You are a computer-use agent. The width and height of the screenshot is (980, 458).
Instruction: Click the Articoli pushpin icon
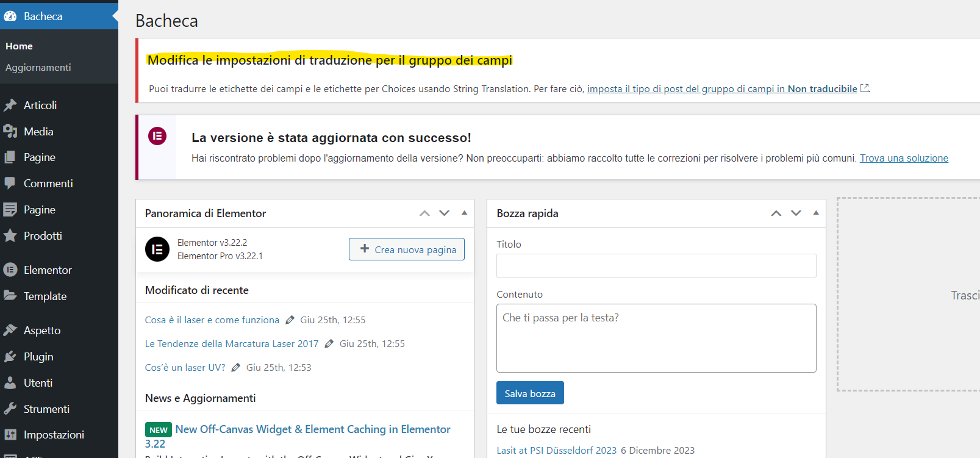tap(10, 105)
